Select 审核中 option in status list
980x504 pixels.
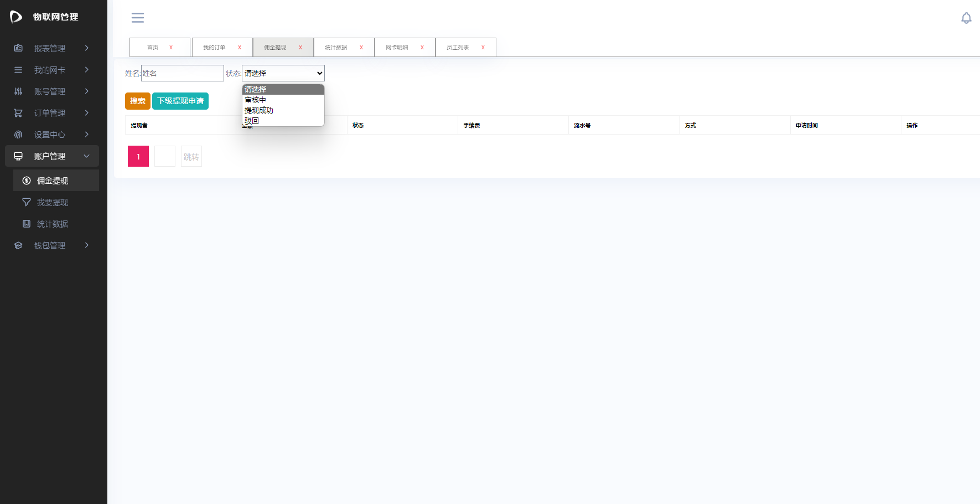coord(256,100)
